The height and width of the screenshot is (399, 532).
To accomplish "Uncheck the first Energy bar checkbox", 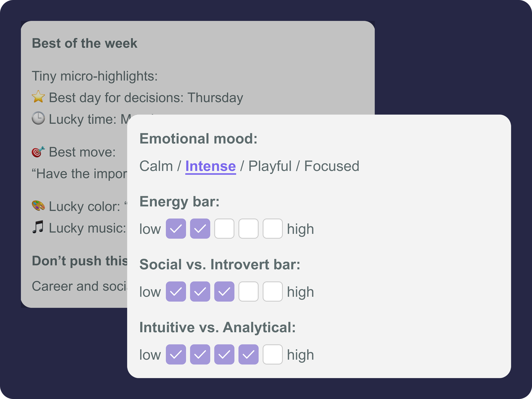I will tap(176, 229).
